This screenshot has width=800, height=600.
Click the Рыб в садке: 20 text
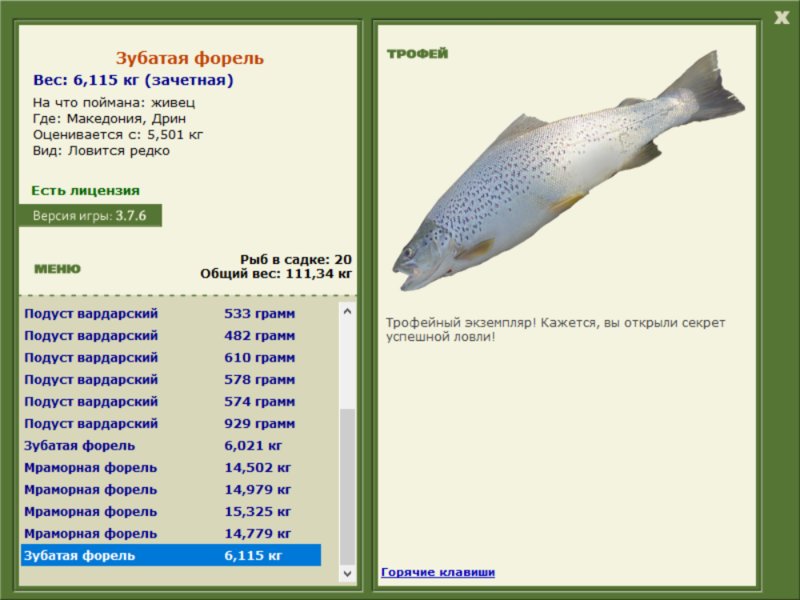tap(296, 259)
